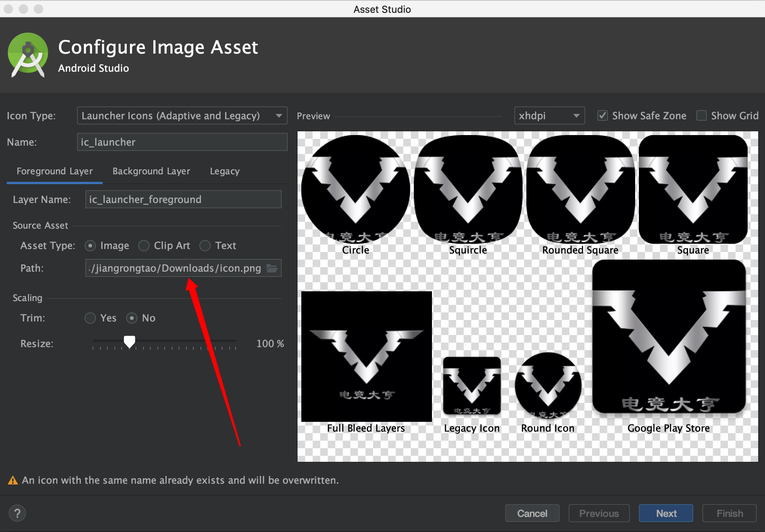This screenshot has width=765, height=532.
Task: Open the Icon Type dropdown
Action: tap(182, 115)
